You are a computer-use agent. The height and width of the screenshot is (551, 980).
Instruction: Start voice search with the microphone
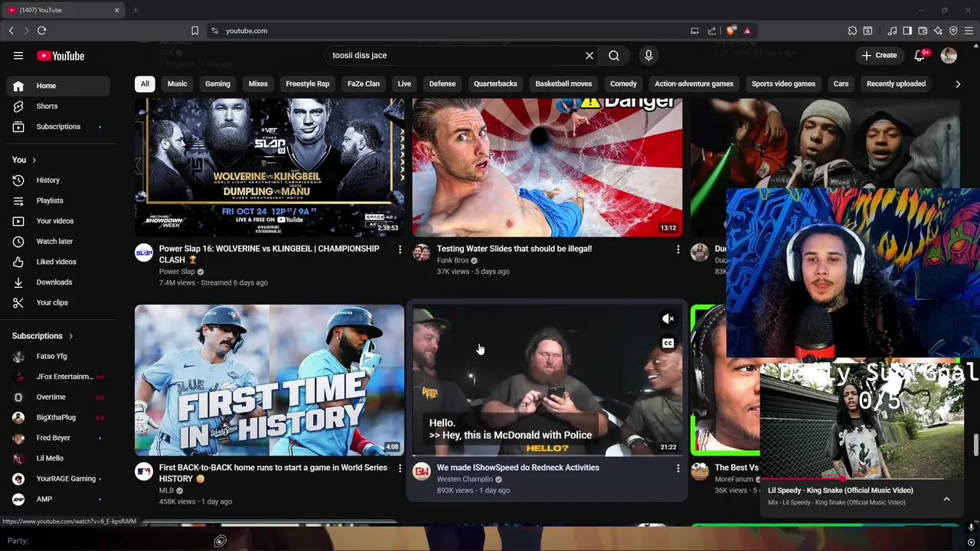pos(648,55)
